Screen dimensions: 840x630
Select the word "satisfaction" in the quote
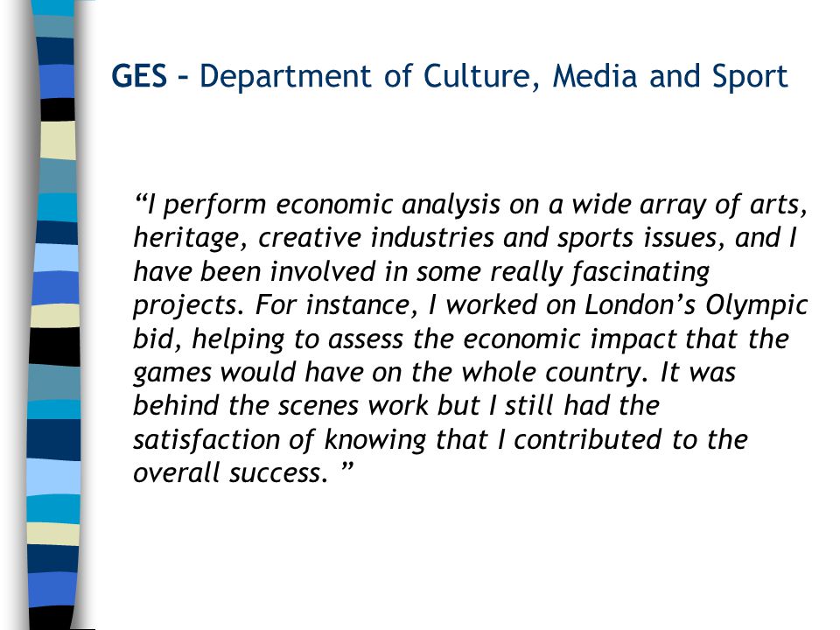(206, 440)
